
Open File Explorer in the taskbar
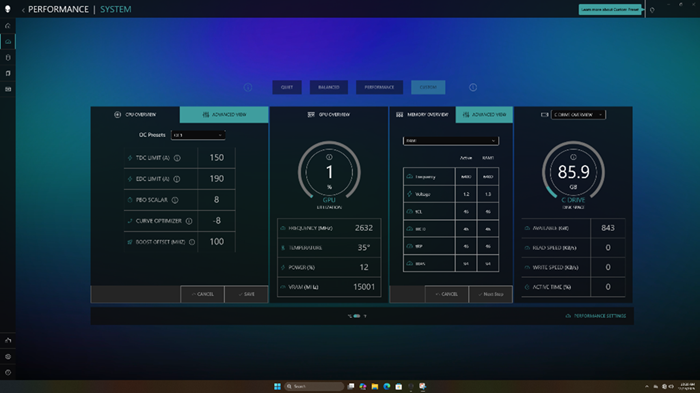375,386
